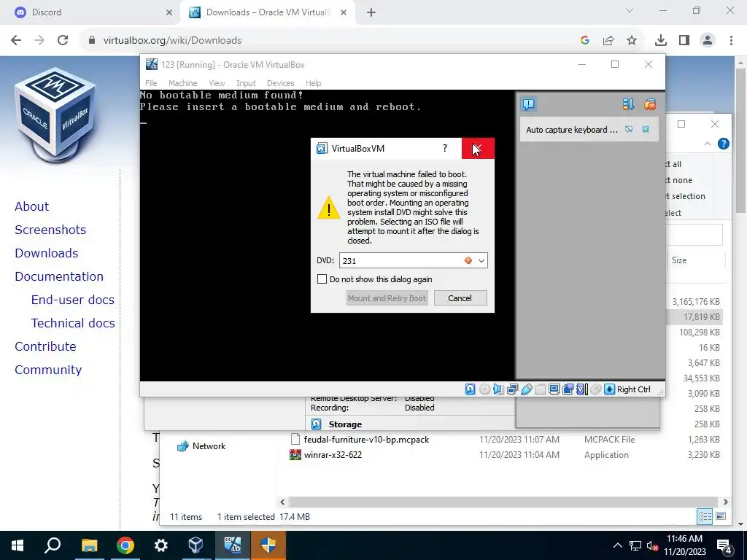The image size is (747, 560).
Task: Click the hard disk activity status icon
Action: pyautogui.click(x=471, y=389)
